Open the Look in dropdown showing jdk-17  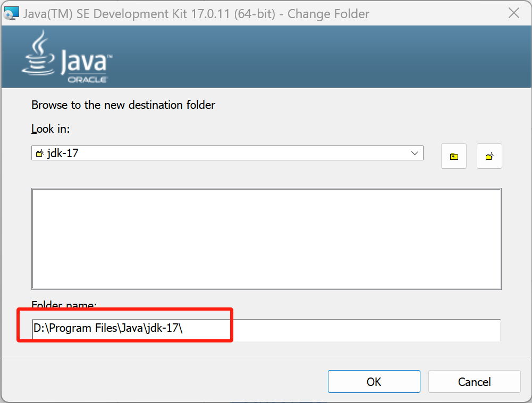(x=227, y=153)
